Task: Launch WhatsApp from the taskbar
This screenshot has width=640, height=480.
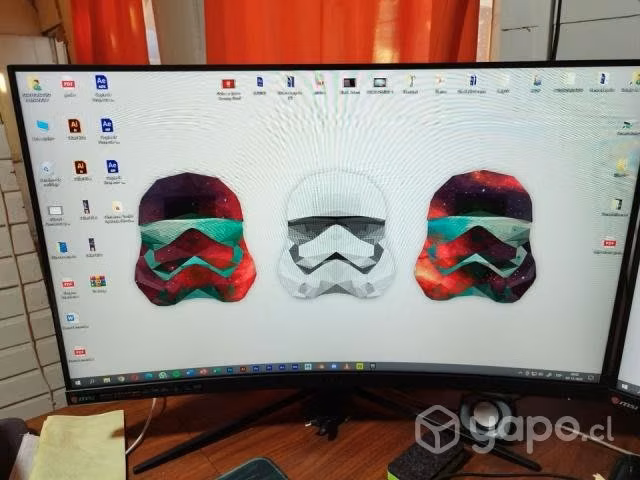Action: (162, 375)
